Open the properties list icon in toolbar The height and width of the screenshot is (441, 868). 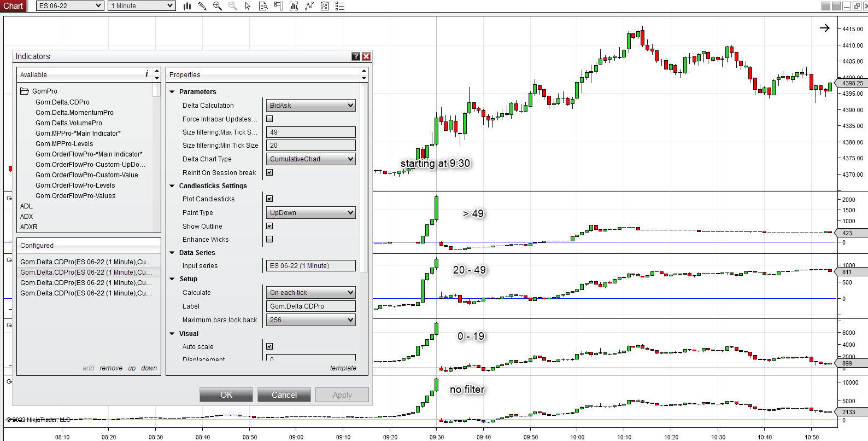point(340,6)
